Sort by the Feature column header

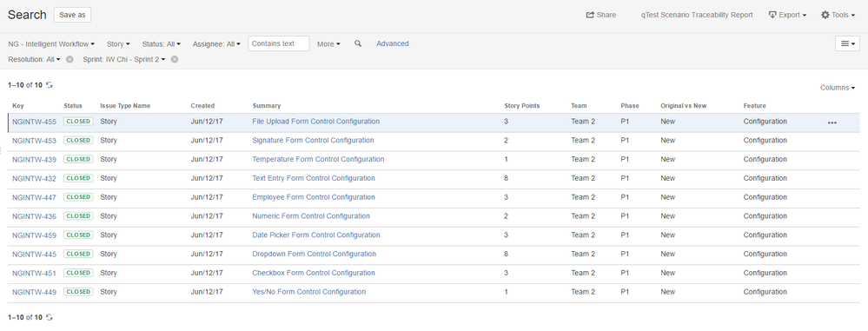pos(754,106)
